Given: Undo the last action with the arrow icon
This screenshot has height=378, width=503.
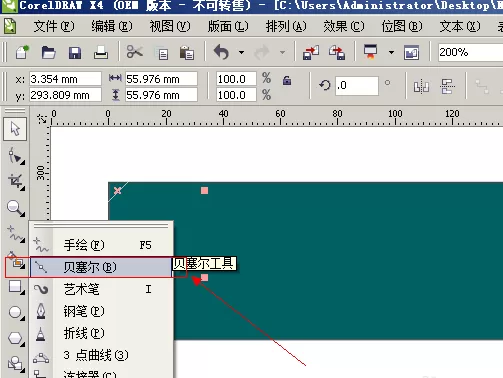Looking at the screenshot, I should pos(221,52).
